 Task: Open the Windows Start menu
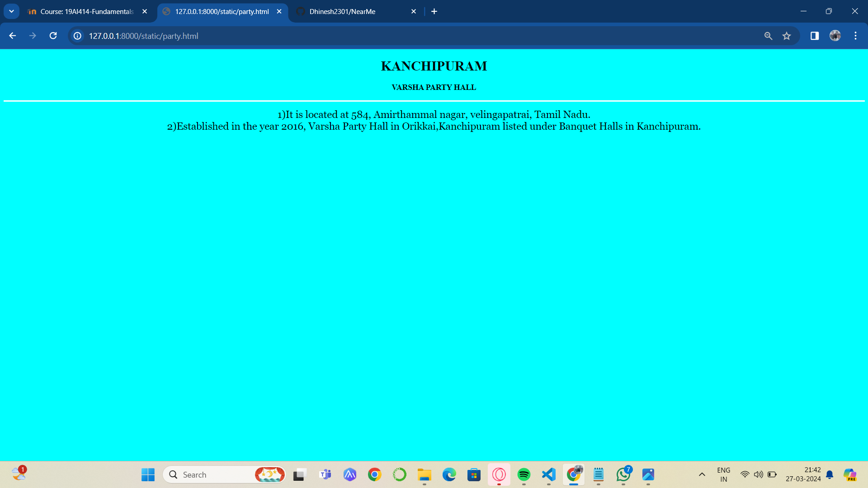click(x=148, y=474)
